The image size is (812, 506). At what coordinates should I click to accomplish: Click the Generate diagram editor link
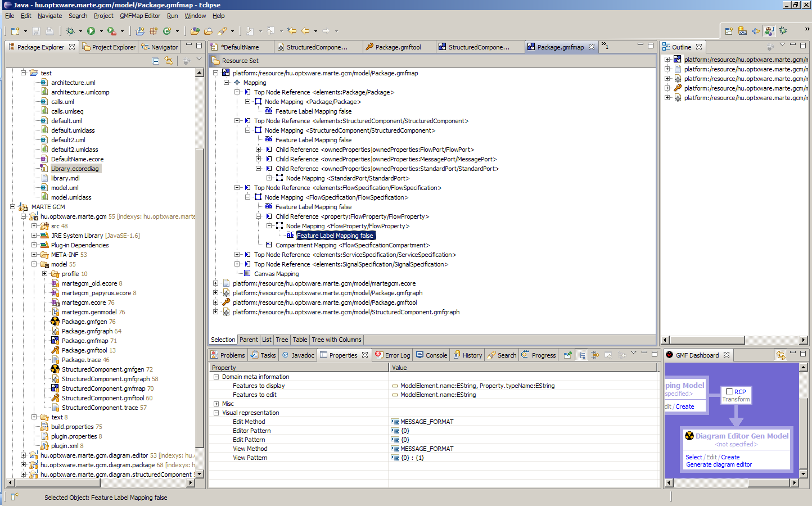point(719,464)
